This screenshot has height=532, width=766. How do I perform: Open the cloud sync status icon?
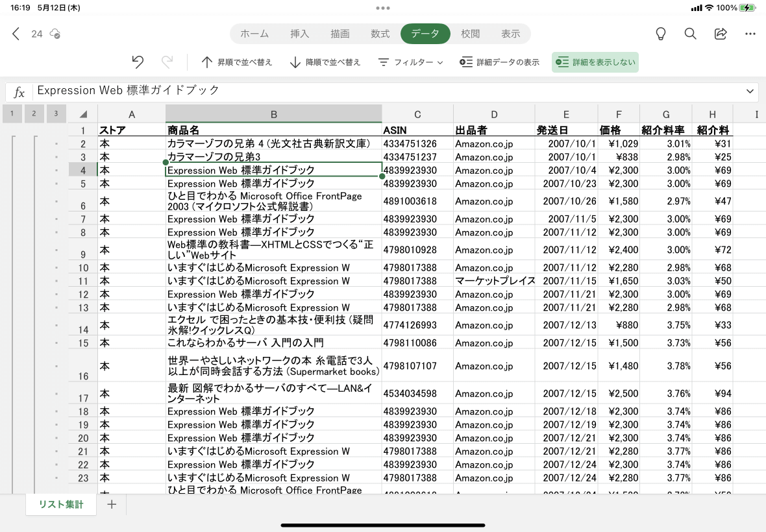[x=55, y=34]
